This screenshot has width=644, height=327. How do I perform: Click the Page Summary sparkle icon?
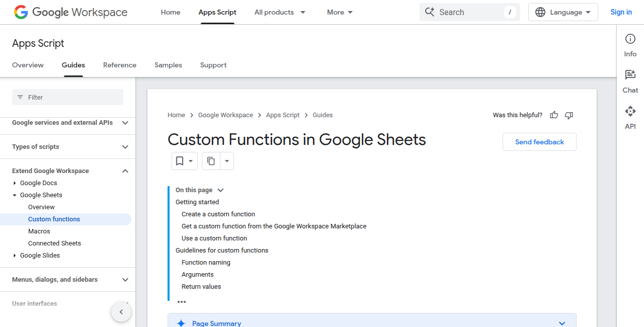(181, 323)
